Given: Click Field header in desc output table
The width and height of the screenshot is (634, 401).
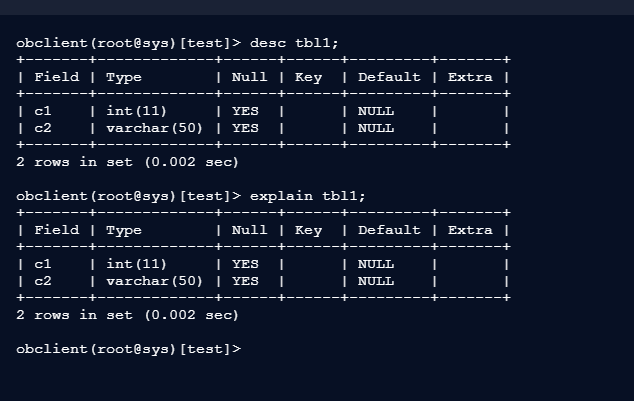Looking at the screenshot, I should (x=56, y=77).
